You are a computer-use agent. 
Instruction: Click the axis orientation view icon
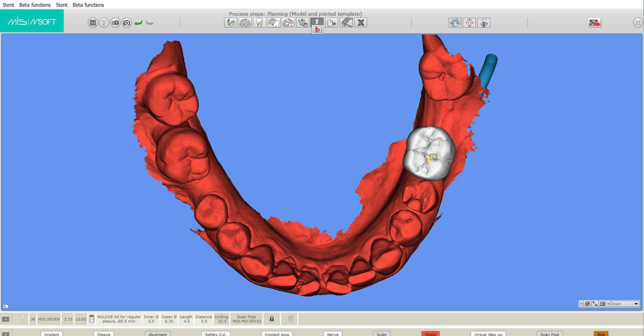pos(595,304)
